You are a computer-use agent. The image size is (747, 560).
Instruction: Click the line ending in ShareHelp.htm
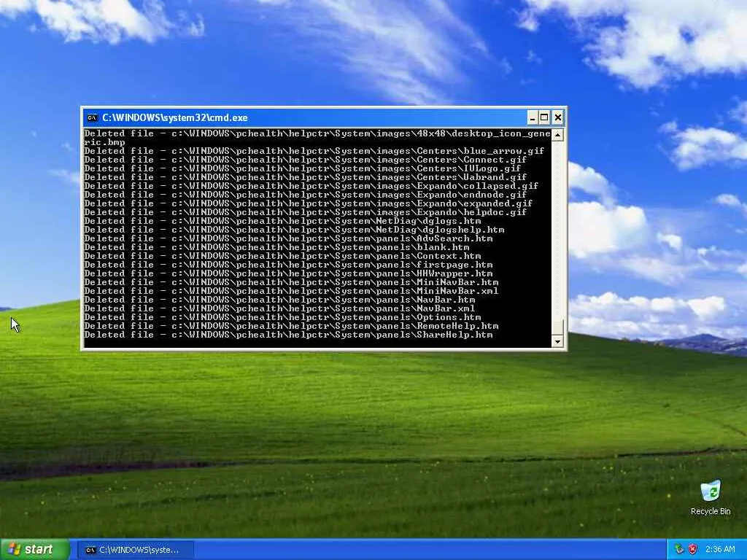[x=288, y=335]
